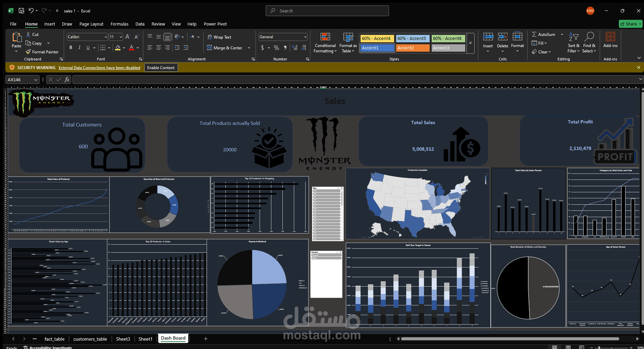Switch to Normal view in status bar
The height and width of the screenshot is (349, 644).
[x=555, y=347]
